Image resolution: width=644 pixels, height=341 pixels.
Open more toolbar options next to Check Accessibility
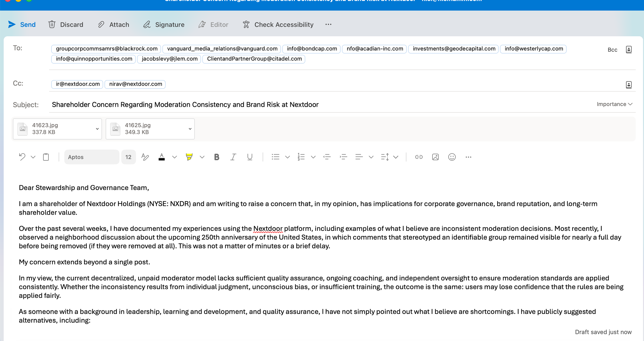tap(328, 24)
